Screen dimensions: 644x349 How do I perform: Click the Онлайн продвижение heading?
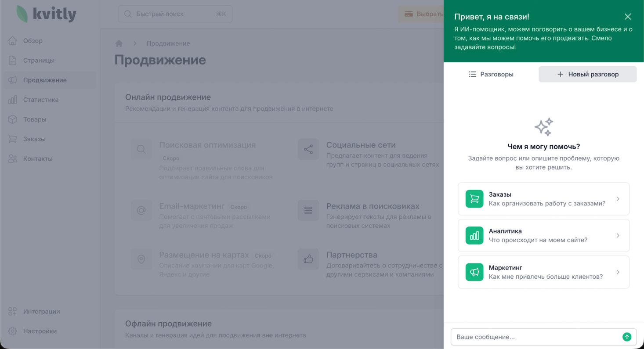click(x=168, y=97)
